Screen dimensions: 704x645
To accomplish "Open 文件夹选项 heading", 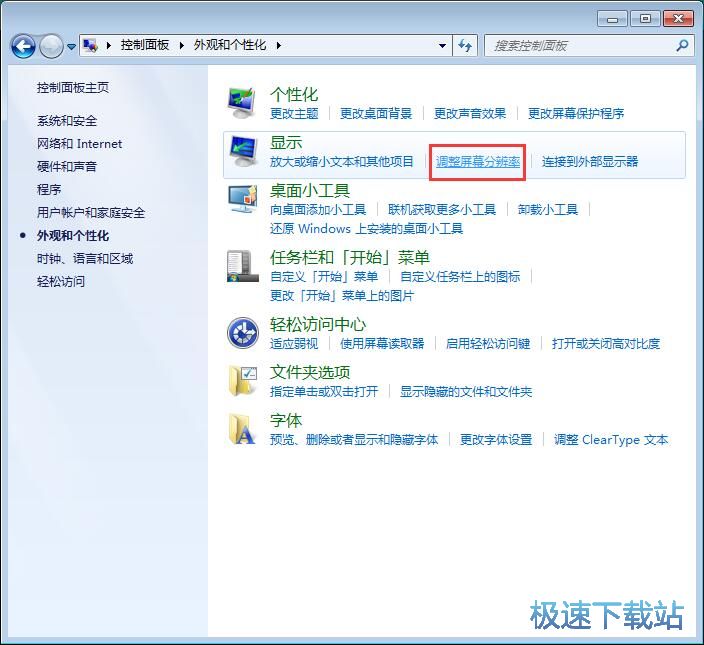I will (310, 372).
